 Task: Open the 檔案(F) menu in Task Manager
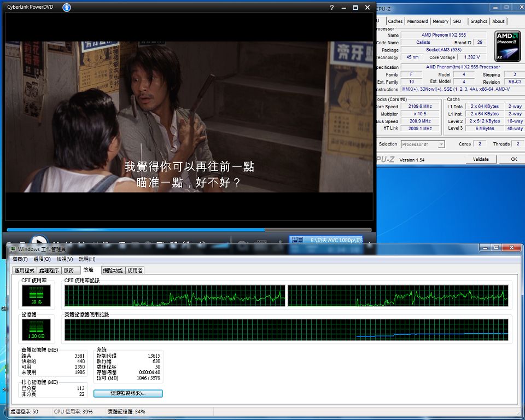pyautogui.click(x=20, y=259)
